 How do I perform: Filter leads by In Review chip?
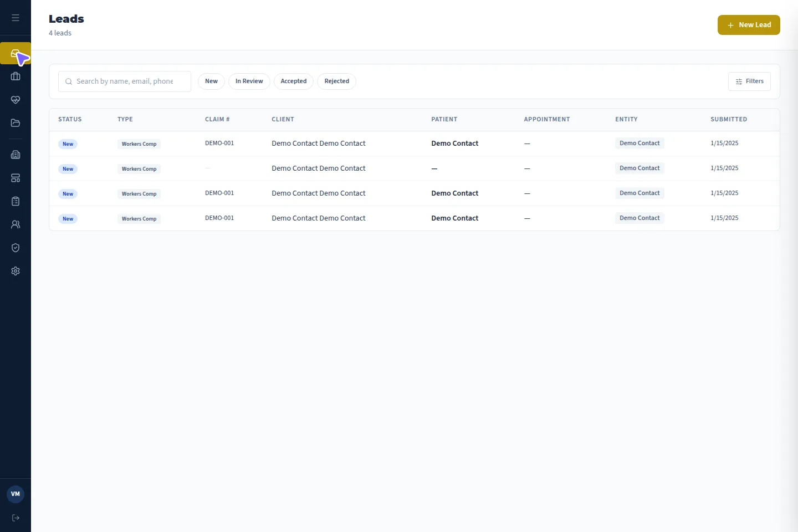(249, 81)
